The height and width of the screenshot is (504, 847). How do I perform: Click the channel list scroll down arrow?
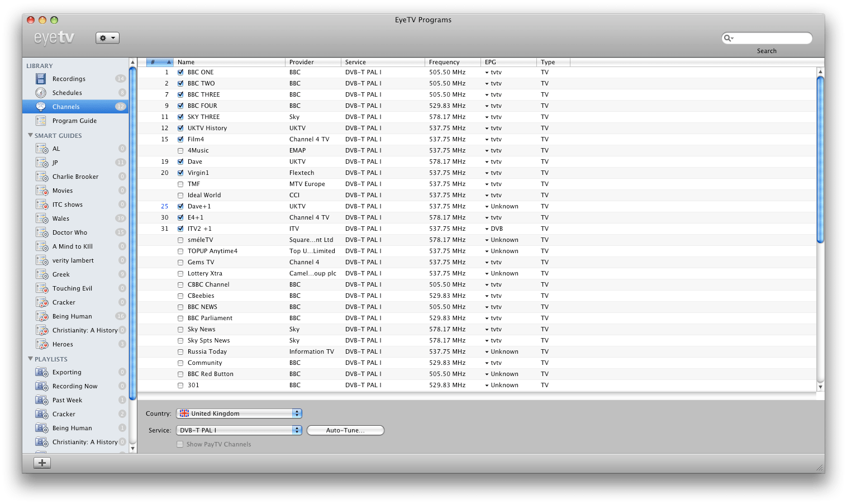pos(820,387)
